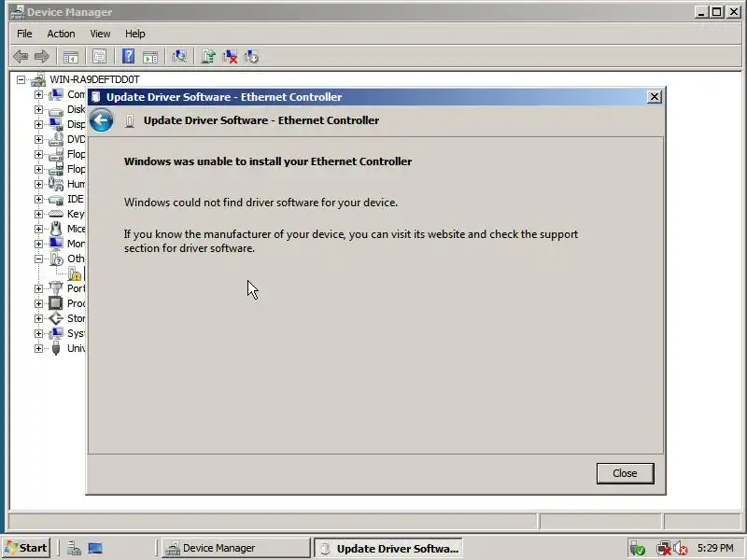The height and width of the screenshot is (560, 747).
Task: Expand the Computer tree node
Action: pyautogui.click(x=38, y=94)
